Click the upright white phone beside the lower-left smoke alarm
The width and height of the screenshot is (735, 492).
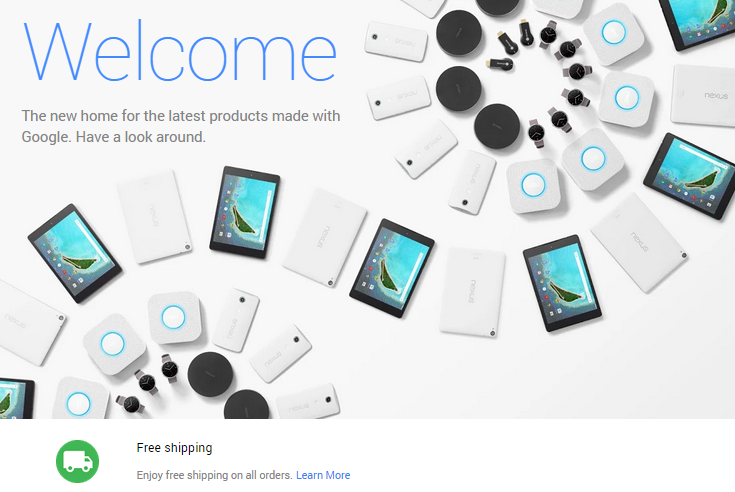236,321
